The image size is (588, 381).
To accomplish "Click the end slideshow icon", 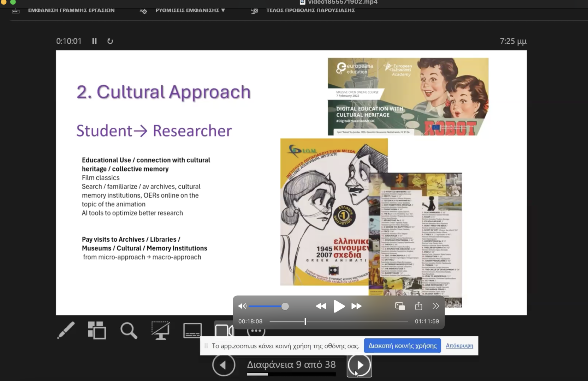I will click(x=254, y=11).
